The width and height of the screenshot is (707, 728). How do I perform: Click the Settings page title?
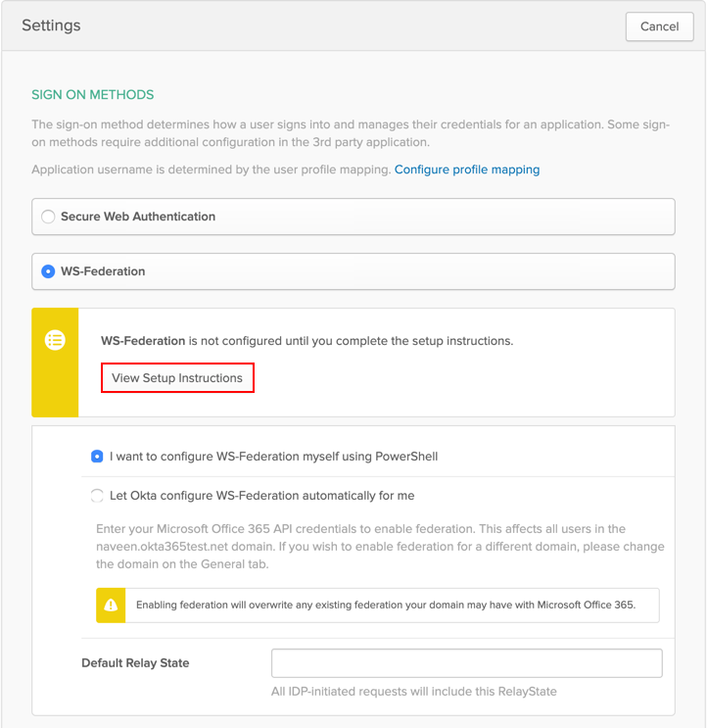click(x=51, y=25)
